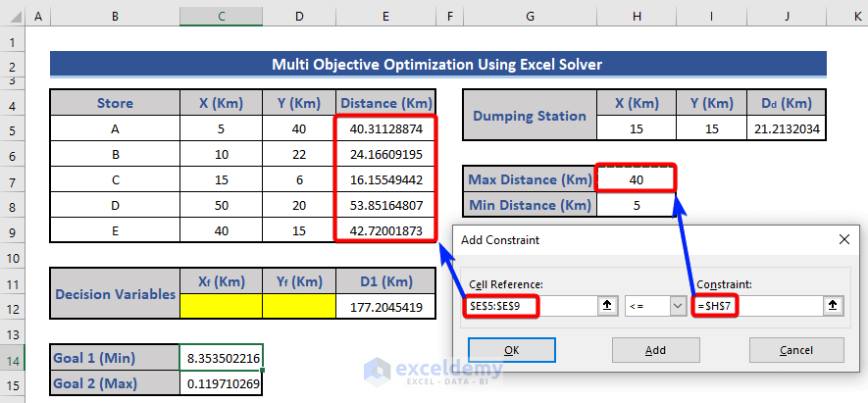The image size is (868, 403).
Task: Click the Cell Reference input field
Action: pyautogui.click(x=530, y=306)
